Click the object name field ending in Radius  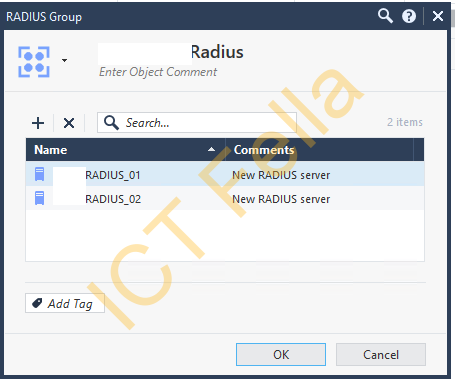[171, 53]
